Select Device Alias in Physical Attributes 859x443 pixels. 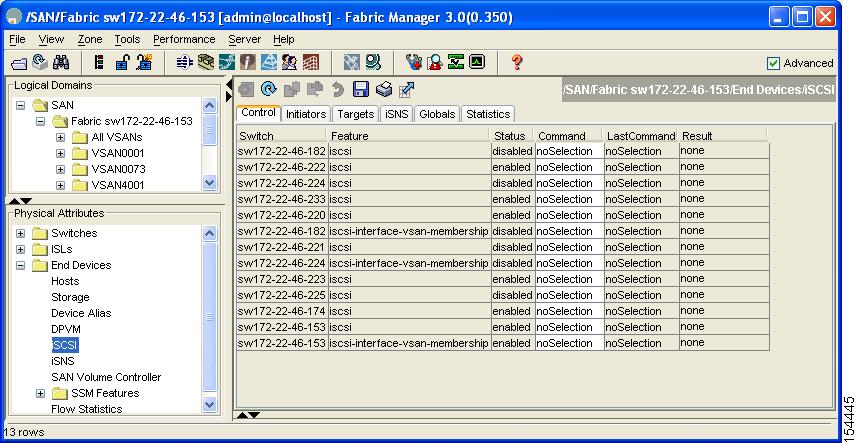[81, 313]
